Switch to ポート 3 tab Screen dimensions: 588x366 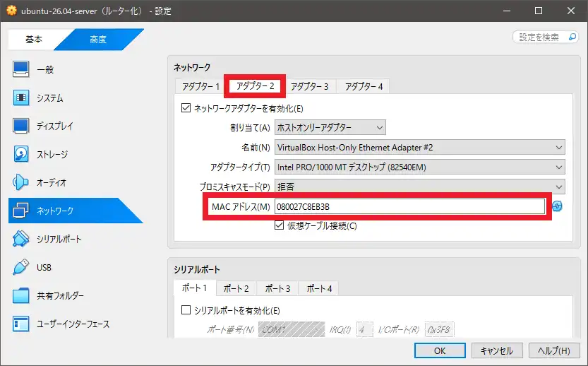[278, 289]
